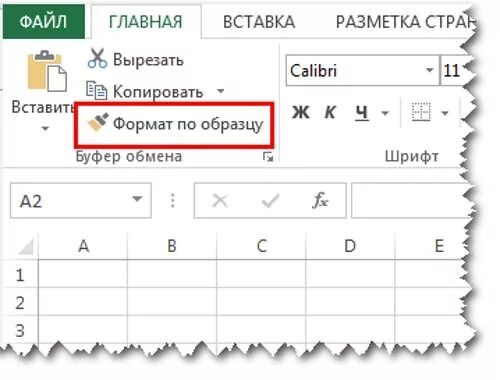
Task: Select column C header
Action: (261, 246)
